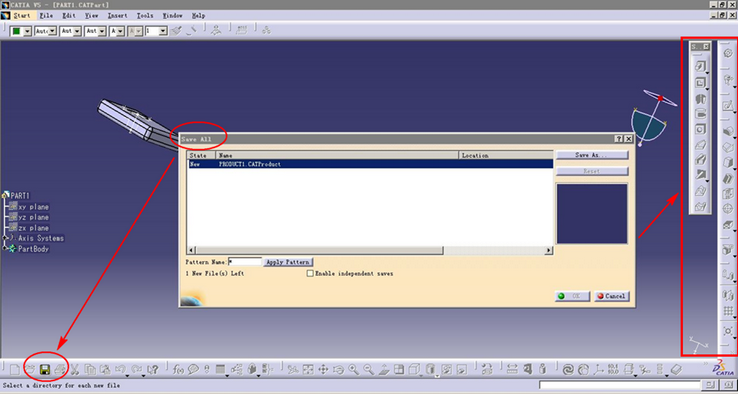This screenshot has height=394, width=738.
Task: Click the Apply Pattern button
Action: click(x=288, y=262)
